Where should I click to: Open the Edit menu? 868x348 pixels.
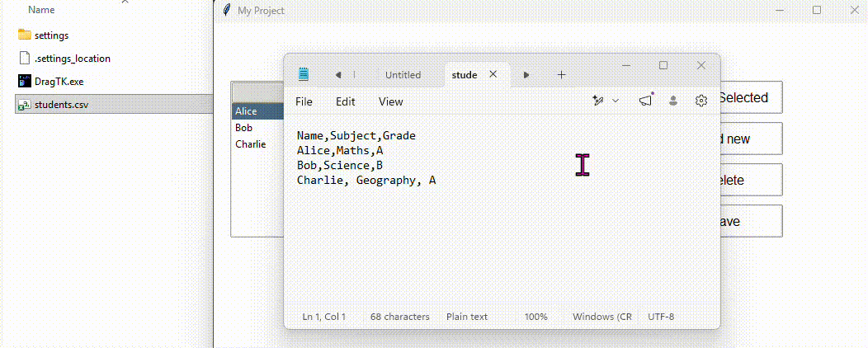point(345,101)
